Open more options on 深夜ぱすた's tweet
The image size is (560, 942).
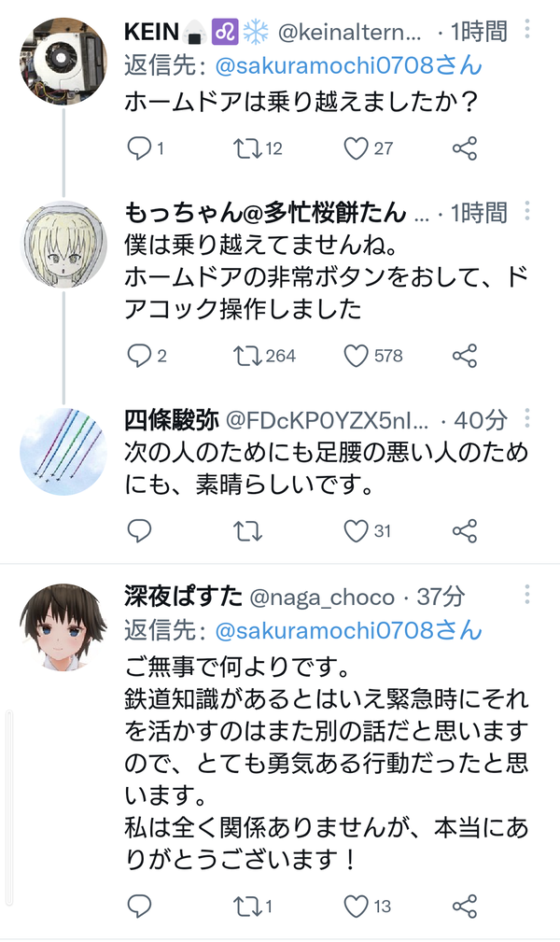coord(527,594)
